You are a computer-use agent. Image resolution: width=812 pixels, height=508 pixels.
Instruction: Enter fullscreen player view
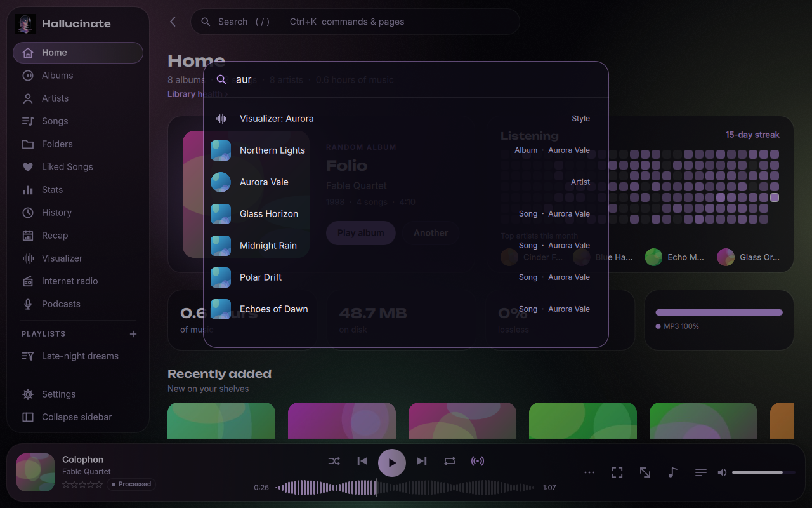[617, 472]
